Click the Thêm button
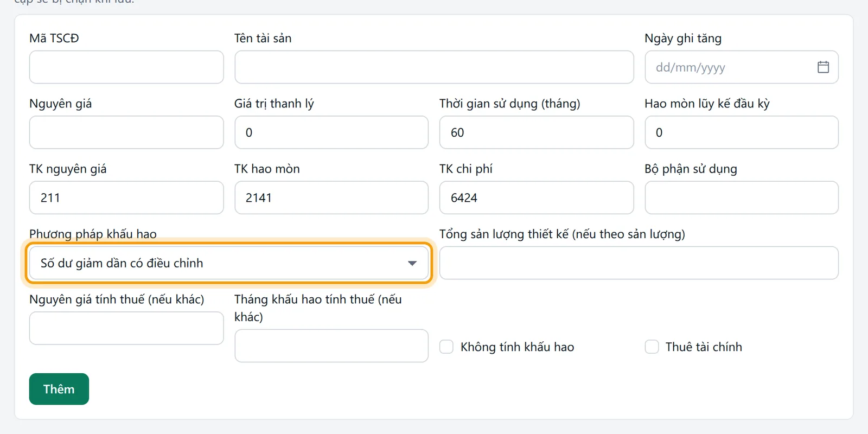Image resolution: width=868 pixels, height=434 pixels. 59,389
